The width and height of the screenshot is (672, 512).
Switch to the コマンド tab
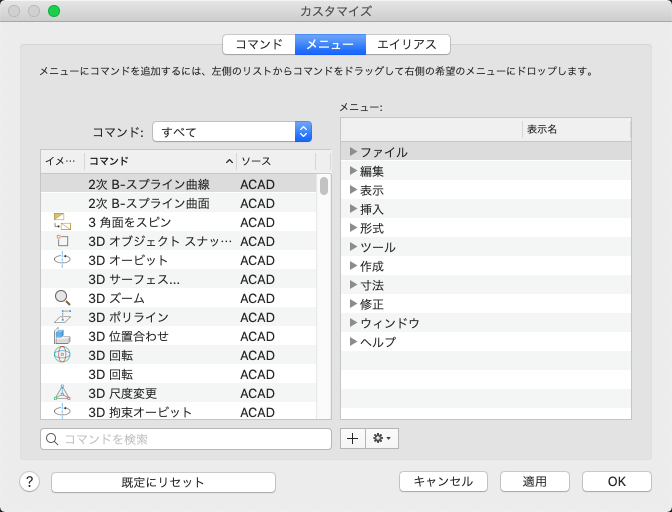(258, 45)
